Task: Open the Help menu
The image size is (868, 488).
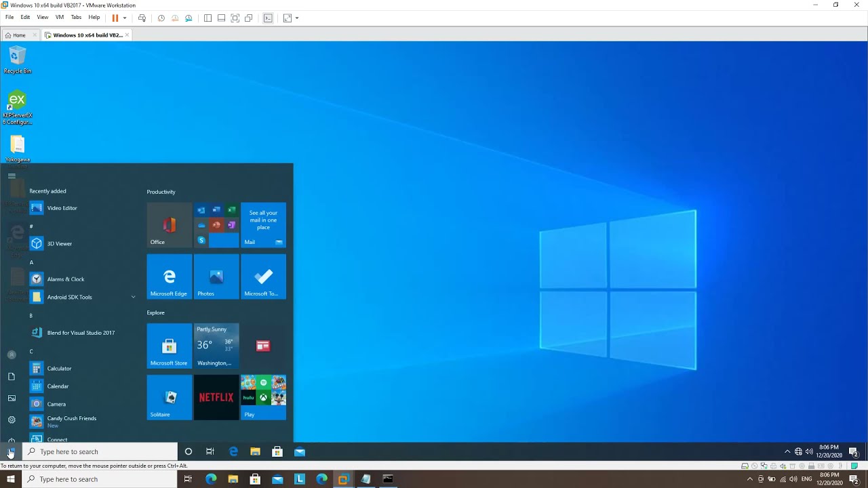Action: [x=94, y=18]
